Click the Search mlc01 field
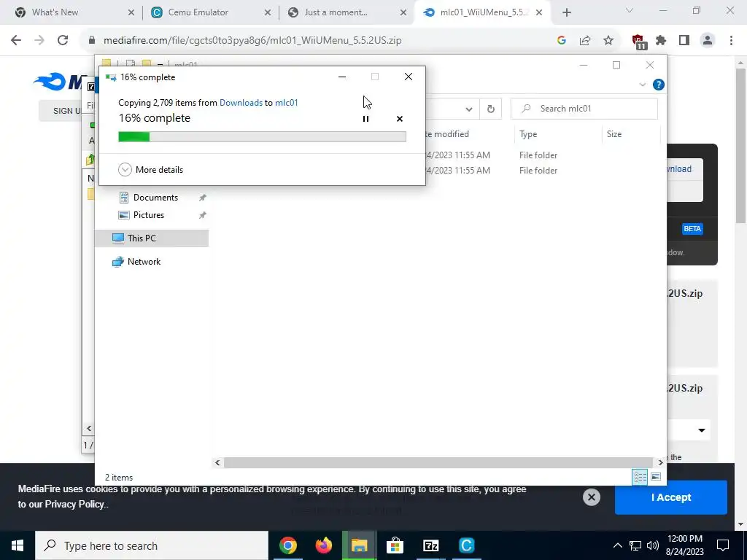Screen dimensions: 747x560 [x=584, y=109]
